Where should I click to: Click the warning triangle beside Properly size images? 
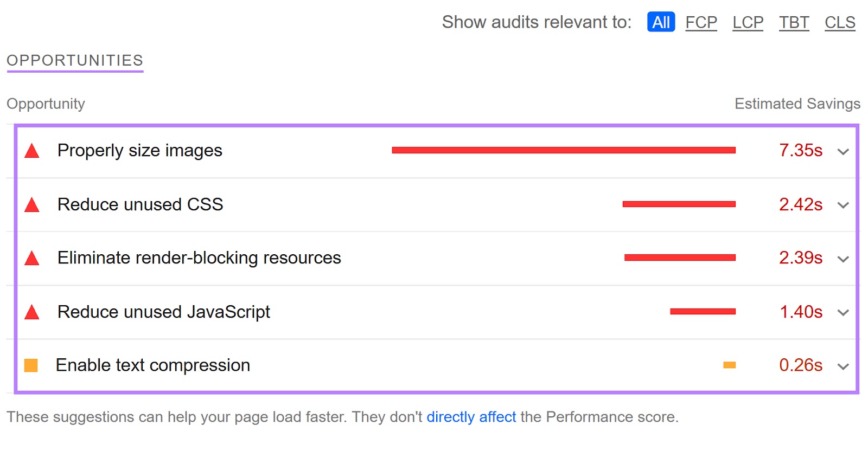(x=32, y=151)
